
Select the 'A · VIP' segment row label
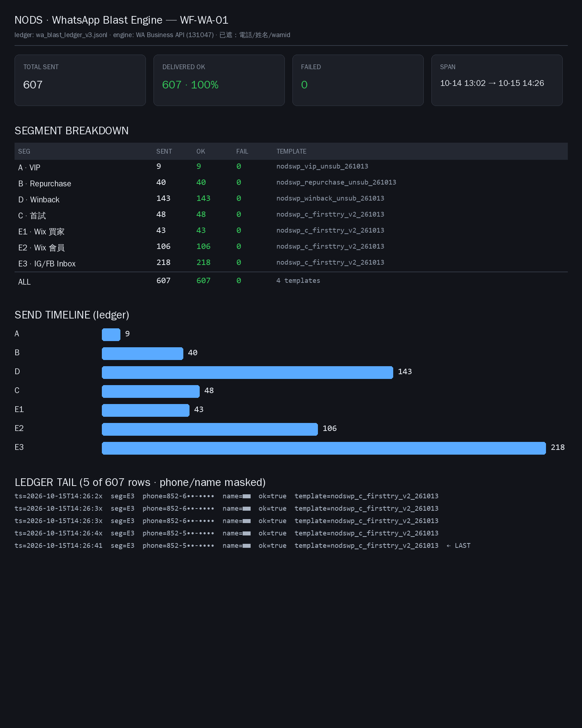(x=29, y=167)
